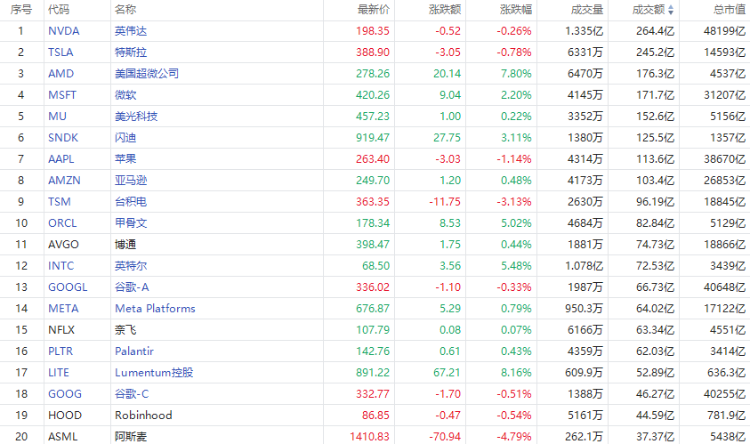750x444 pixels.
Task: Open the MU ticker link
Action: pos(57,116)
